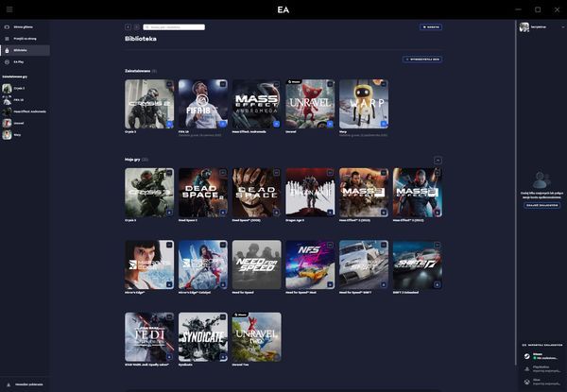Image resolution: width=567 pixels, height=392 pixels.
Task: Focus the game search field
Action: (174, 27)
